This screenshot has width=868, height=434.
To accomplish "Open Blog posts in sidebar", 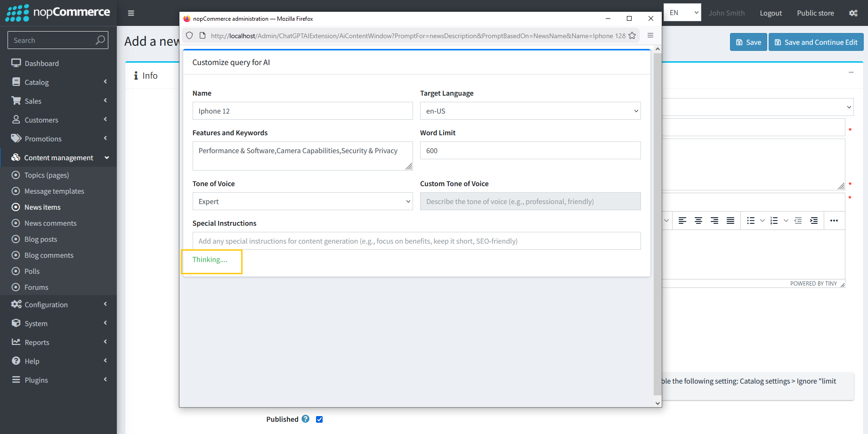I will tap(41, 239).
